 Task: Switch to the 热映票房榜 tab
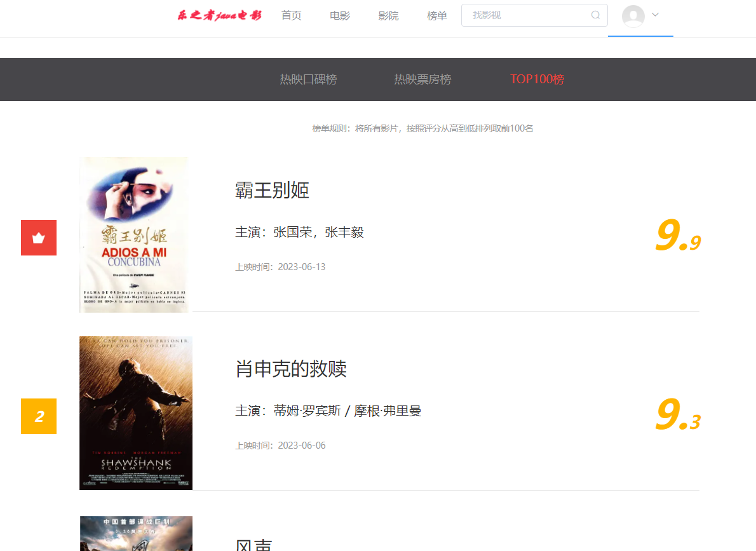coord(422,79)
